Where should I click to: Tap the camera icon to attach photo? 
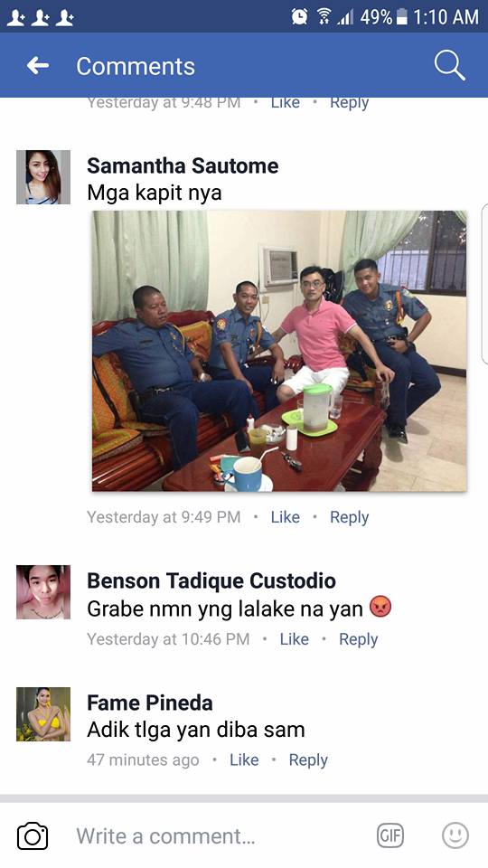33,835
